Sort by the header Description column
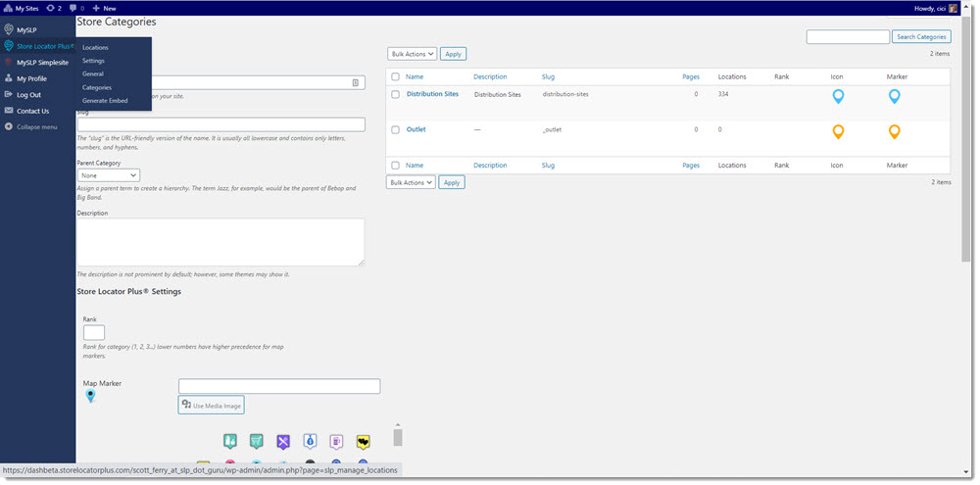The width and height of the screenshot is (980, 485). 490,76
